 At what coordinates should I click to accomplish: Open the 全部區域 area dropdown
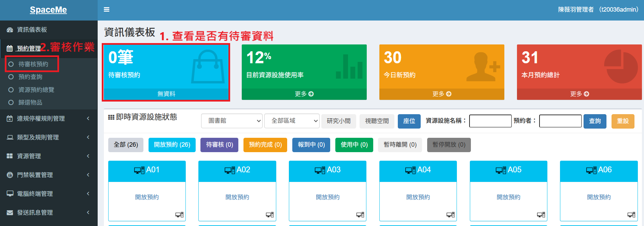(x=292, y=121)
